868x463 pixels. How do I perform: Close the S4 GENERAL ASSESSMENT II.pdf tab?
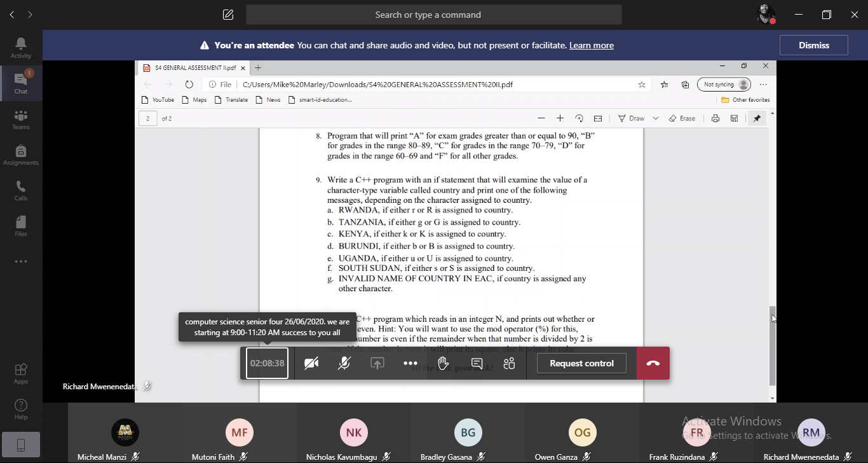(242, 67)
